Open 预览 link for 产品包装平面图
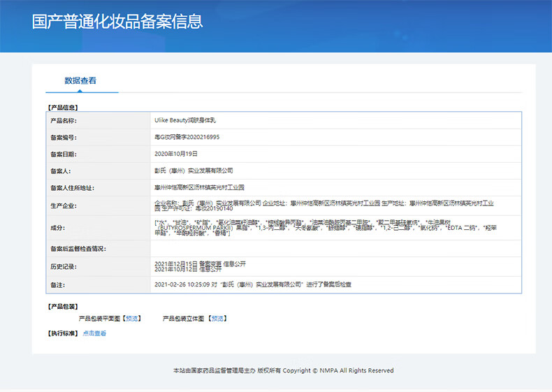552x392 pixels. point(132,319)
